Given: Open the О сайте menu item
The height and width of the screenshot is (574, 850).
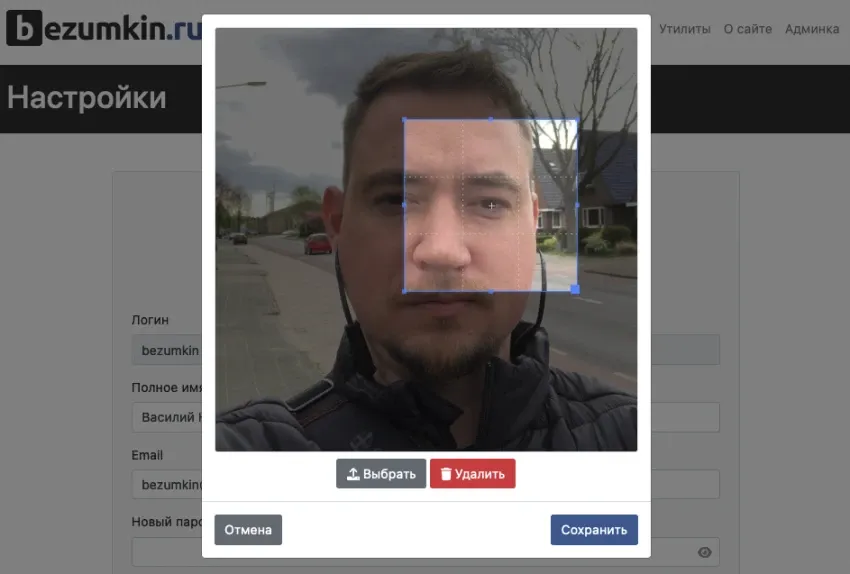Looking at the screenshot, I should pyautogui.click(x=748, y=29).
